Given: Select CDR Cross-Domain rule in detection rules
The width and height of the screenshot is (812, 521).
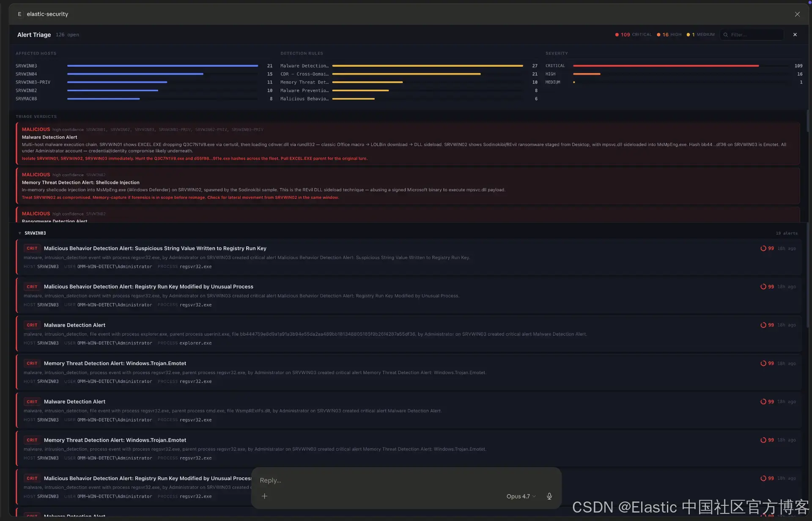Looking at the screenshot, I should [304, 74].
